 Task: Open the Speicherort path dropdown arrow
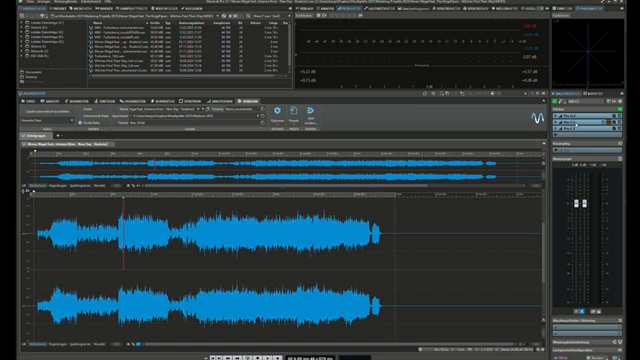258,116
